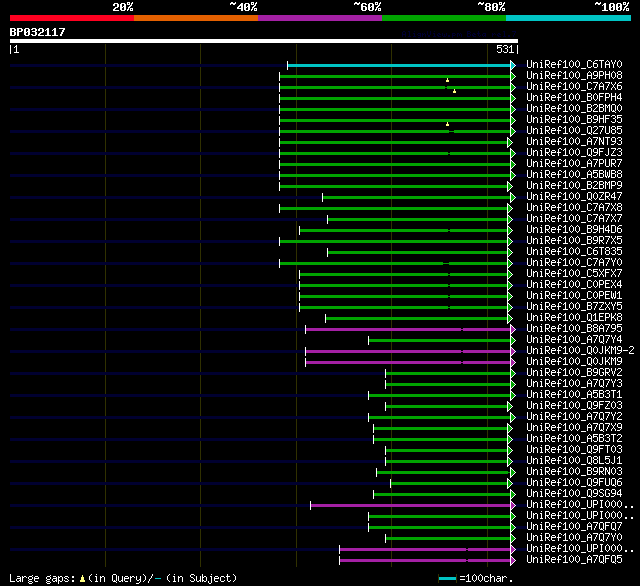Click the UniRef100_Q9FZ03 hit label

574,406
